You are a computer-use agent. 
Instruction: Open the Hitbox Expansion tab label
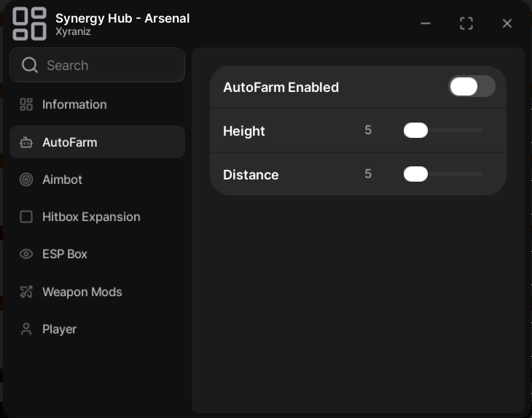(x=91, y=217)
